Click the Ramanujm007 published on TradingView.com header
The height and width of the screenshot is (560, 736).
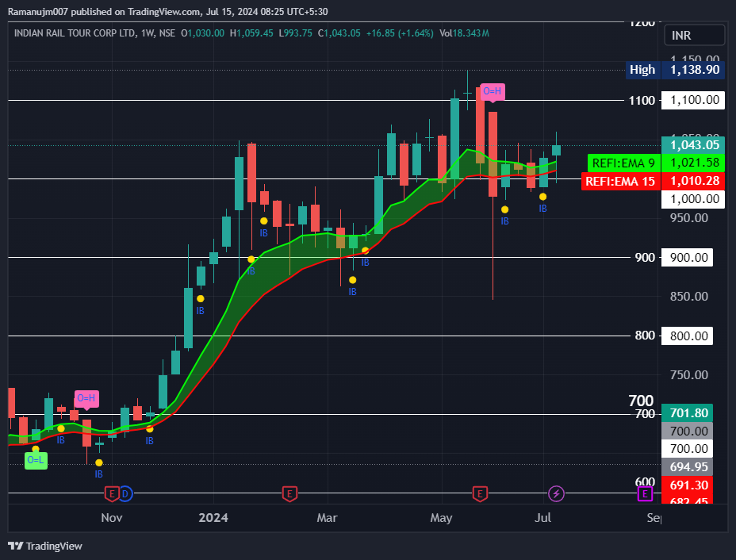point(167,12)
